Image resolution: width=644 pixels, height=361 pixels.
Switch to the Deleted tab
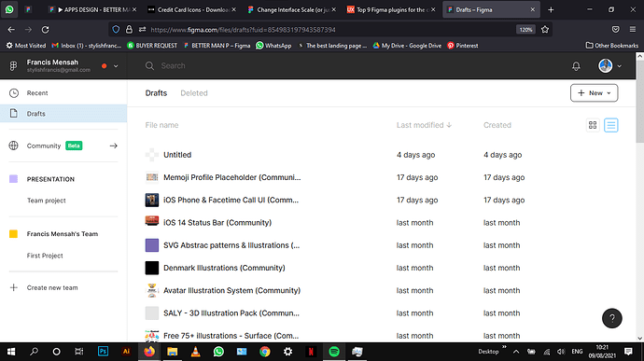coord(194,93)
